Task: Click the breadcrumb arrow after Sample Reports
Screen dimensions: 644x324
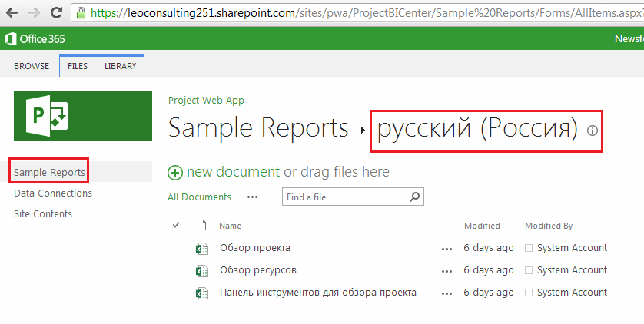Action: (363, 131)
